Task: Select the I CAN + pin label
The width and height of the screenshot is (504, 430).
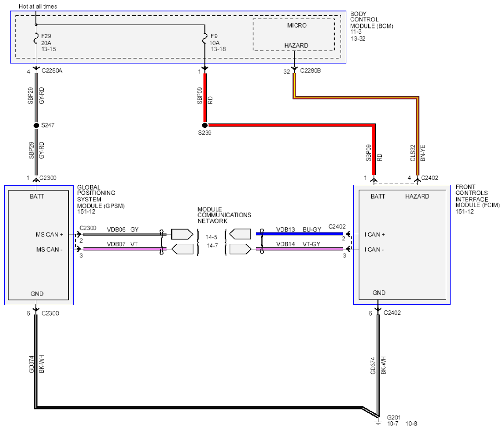Action: pyautogui.click(x=374, y=235)
